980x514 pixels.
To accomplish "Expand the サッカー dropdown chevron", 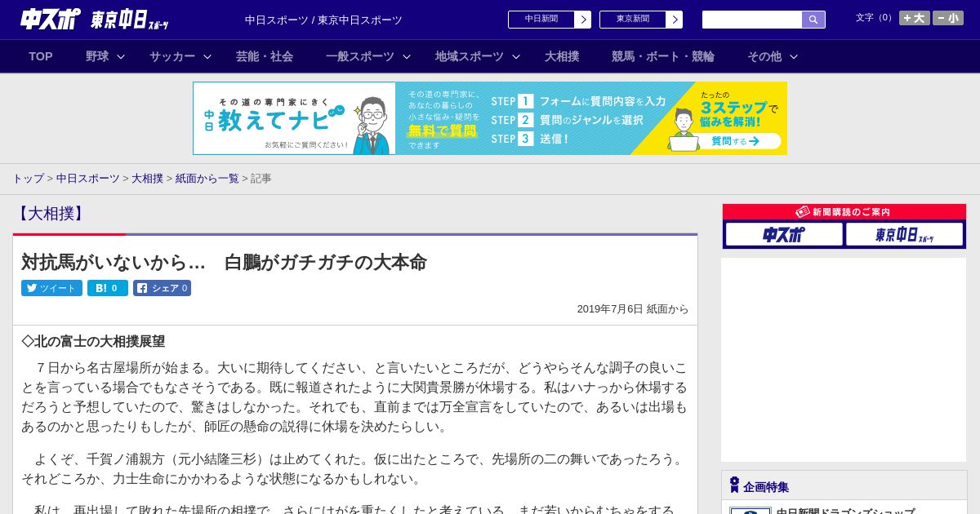I will 207,56.
